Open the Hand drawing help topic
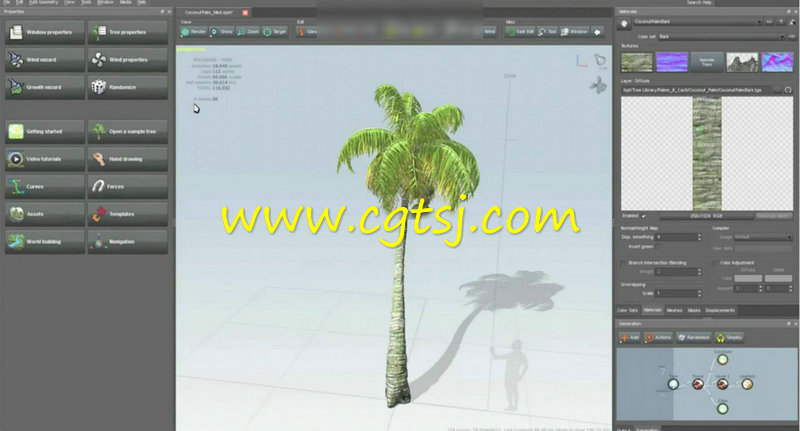 128,159
